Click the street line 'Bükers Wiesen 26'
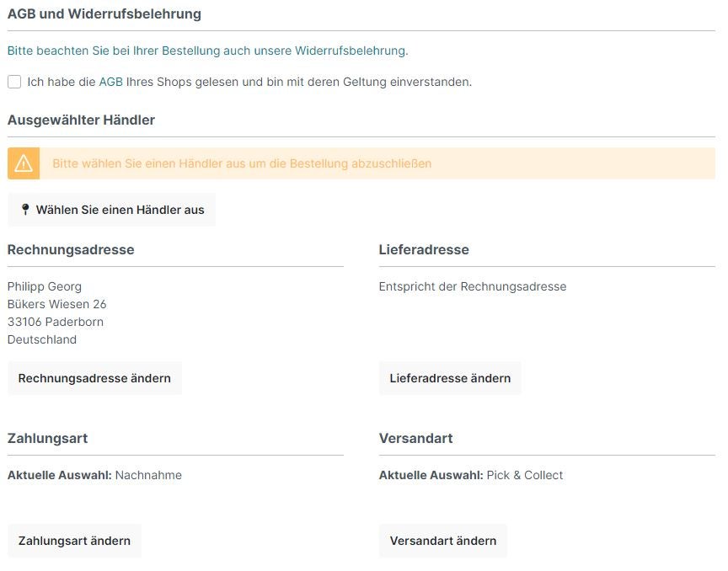 (x=56, y=304)
